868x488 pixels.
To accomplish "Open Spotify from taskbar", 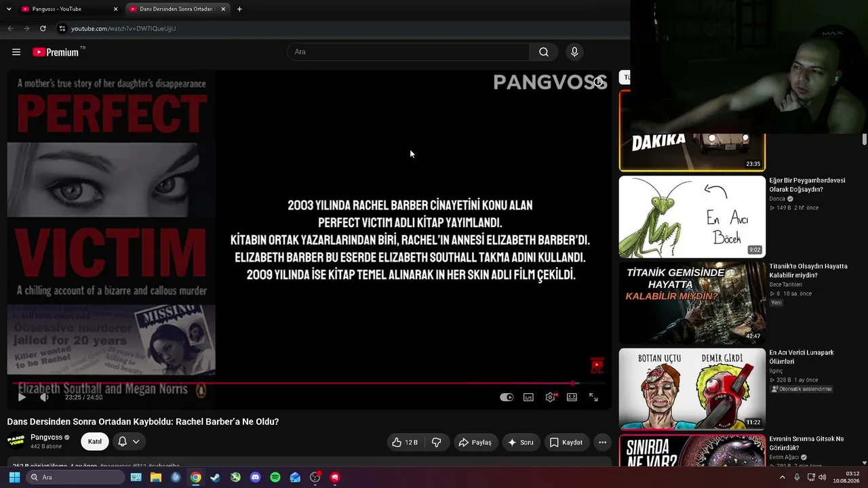I will [275, 477].
